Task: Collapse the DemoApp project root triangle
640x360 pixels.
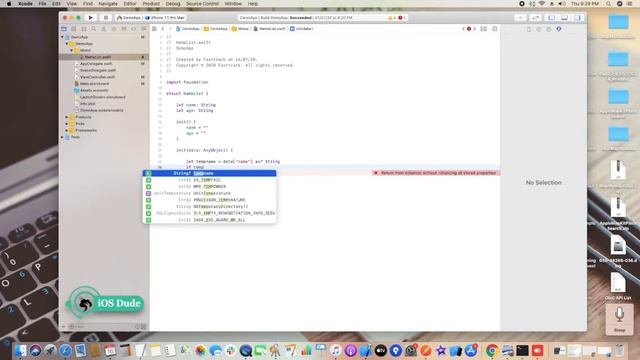Action: [63, 37]
